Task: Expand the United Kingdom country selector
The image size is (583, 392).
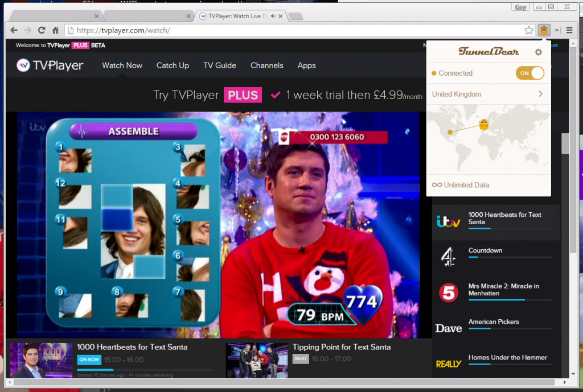Action: pos(488,94)
